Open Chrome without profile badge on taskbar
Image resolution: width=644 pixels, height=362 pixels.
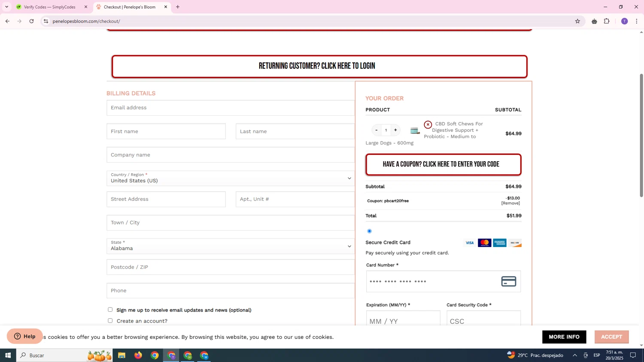click(155, 355)
